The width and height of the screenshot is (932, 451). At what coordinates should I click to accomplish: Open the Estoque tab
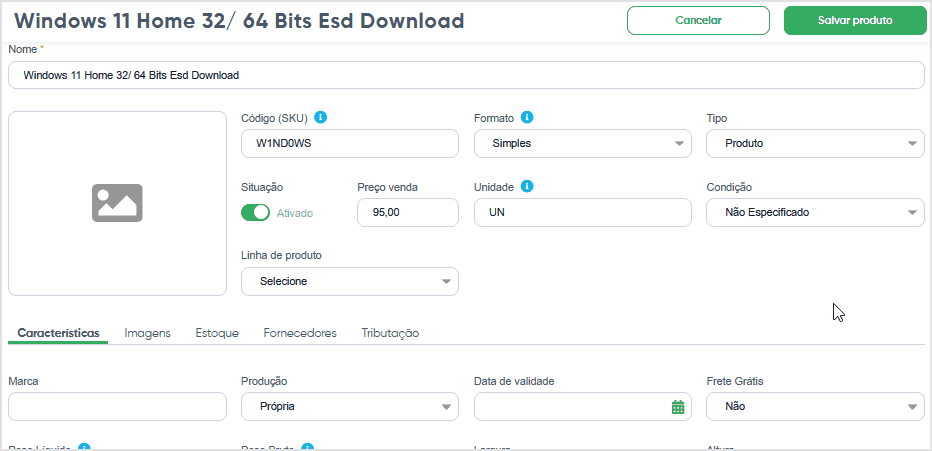[217, 333]
